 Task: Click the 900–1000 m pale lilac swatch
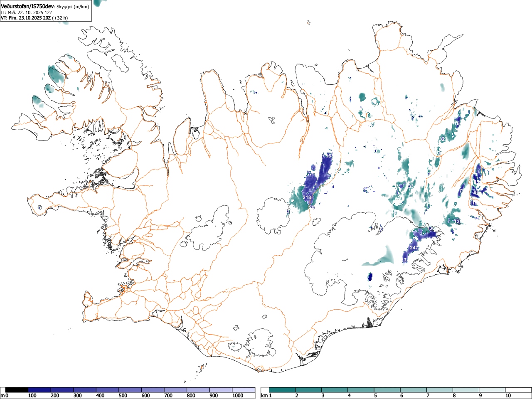coord(221,390)
